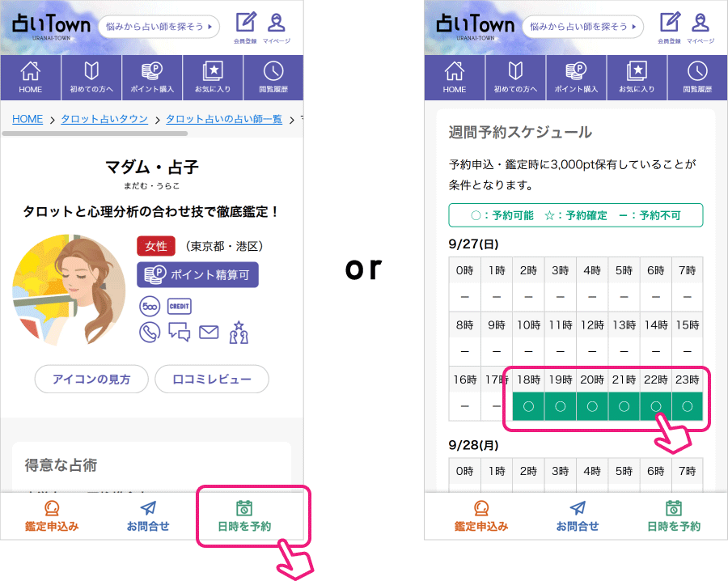The width and height of the screenshot is (728, 581).
Task: Open お問合せ on the profile screen
Action: click(148, 515)
